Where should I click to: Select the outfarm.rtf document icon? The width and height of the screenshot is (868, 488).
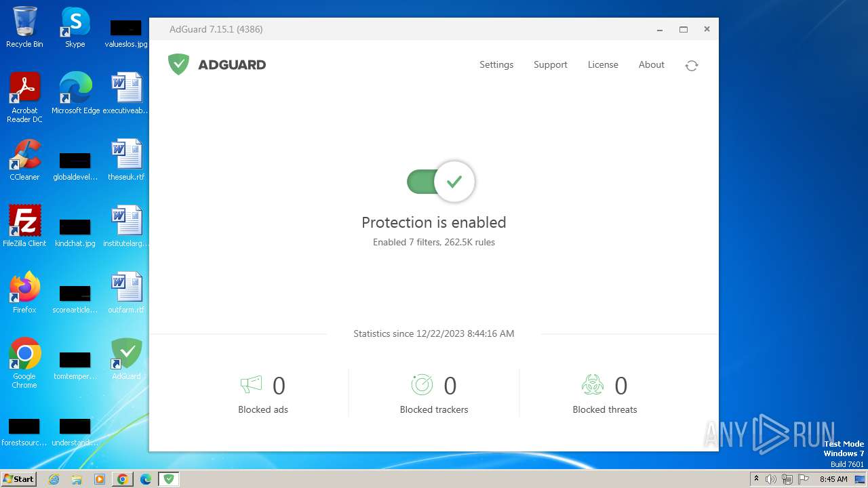tap(126, 293)
